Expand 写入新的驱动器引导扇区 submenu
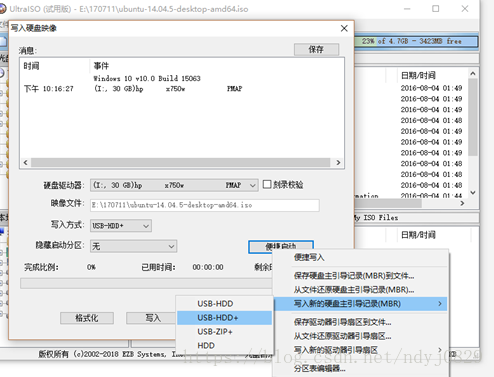 coord(360,350)
